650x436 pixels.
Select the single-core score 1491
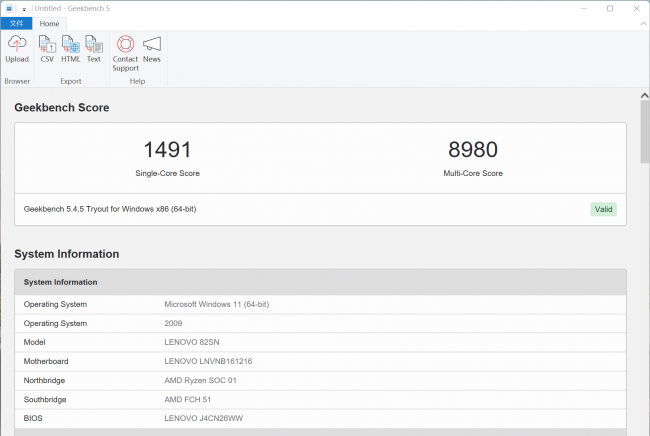(167, 149)
